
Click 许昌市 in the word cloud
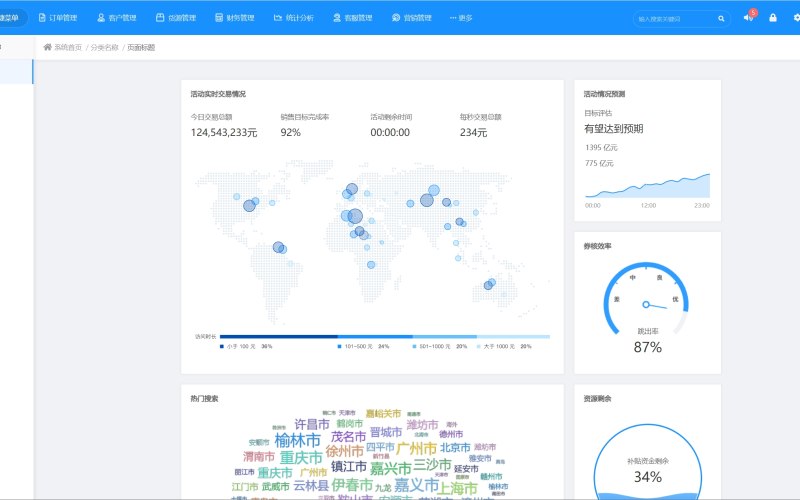(x=312, y=424)
